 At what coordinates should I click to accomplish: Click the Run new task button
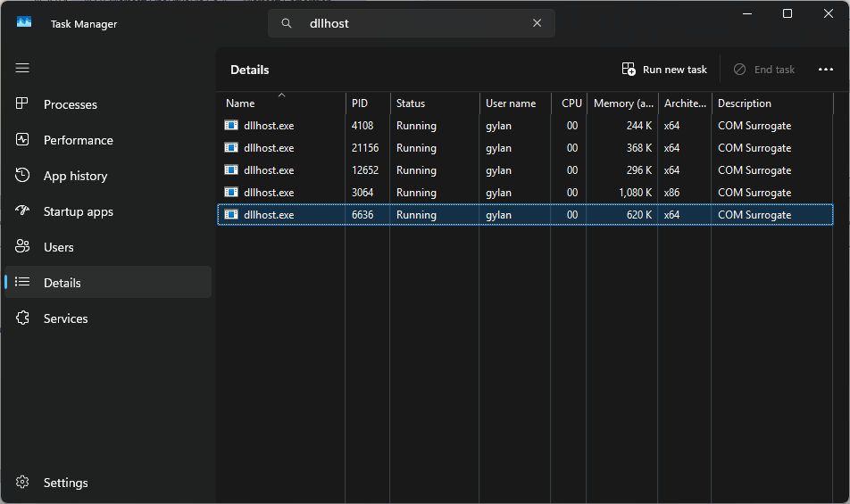point(664,70)
